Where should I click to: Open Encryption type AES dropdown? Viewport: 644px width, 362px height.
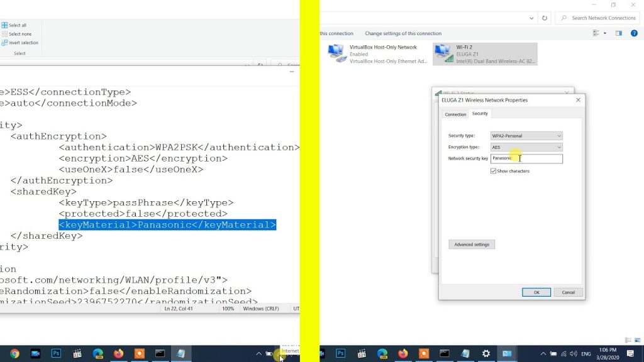click(526, 147)
